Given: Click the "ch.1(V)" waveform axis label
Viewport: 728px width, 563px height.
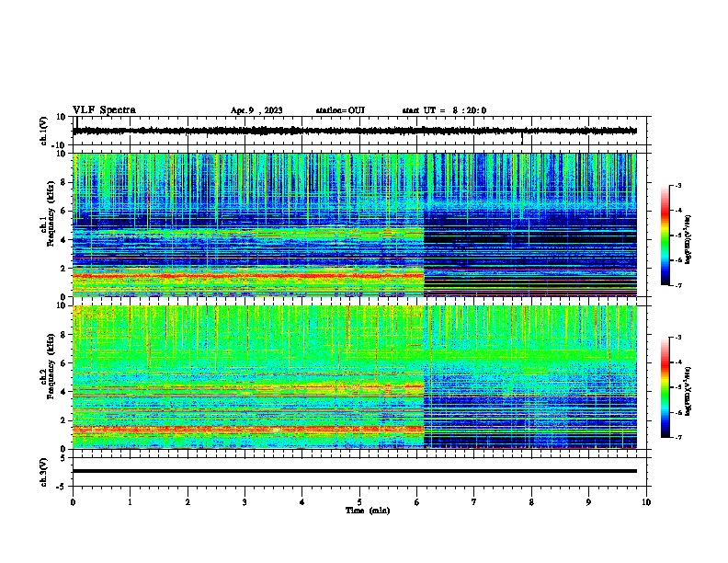Looking at the screenshot, I should [x=44, y=131].
